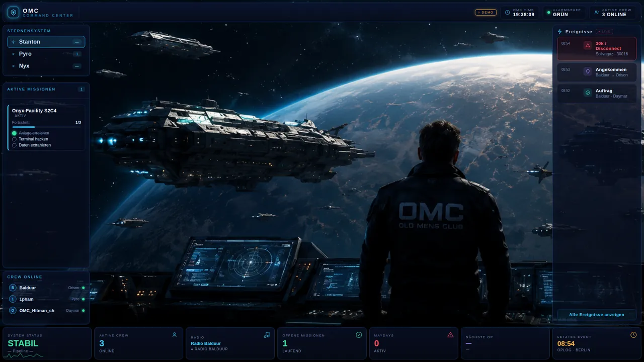Click the 08:54 last event time value
Image resolution: width=644 pixels, height=362 pixels.
pyautogui.click(x=566, y=343)
